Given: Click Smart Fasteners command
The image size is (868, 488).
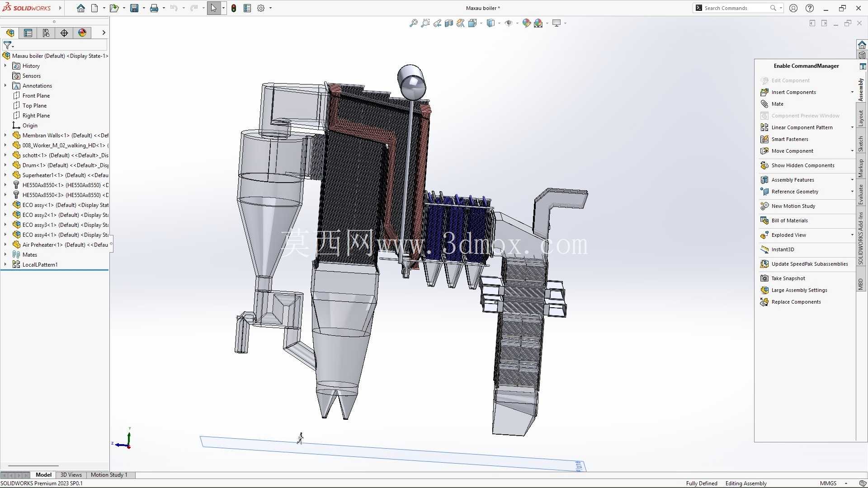Looking at the screenshot, I should coord(789,139).
